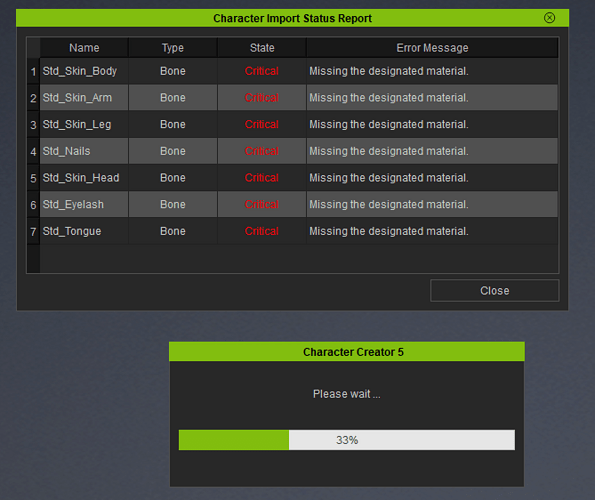The height and width of the screenshot is (500, 595).
Task: Click the Please wait ... message
Action: (x=346, y=394)
